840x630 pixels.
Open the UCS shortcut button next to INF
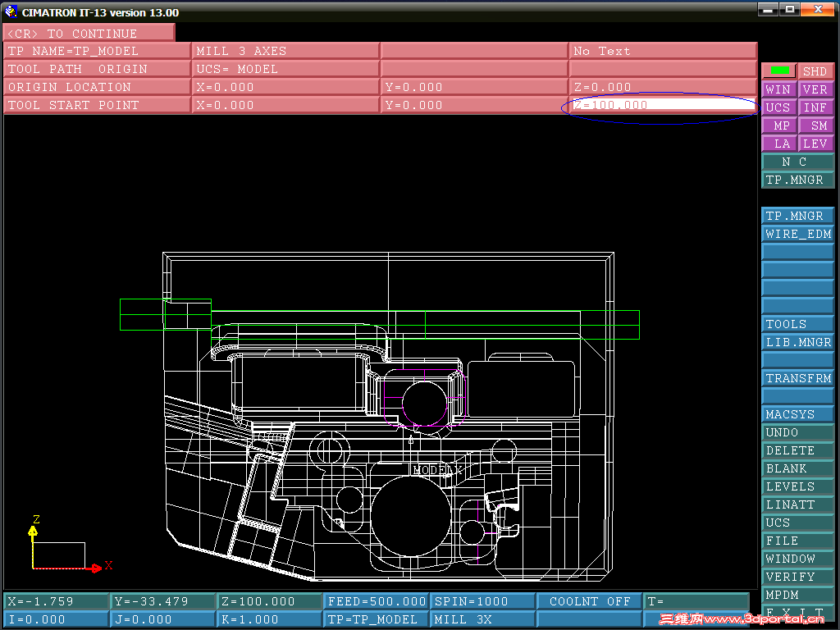click(x=779, y=107)
